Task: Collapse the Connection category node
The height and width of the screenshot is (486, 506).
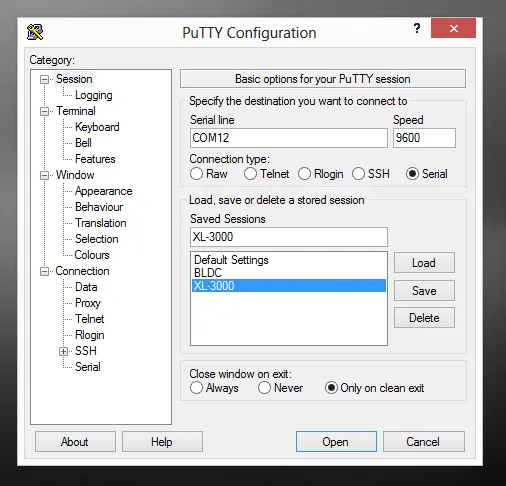Action: [x=44, y=271]
